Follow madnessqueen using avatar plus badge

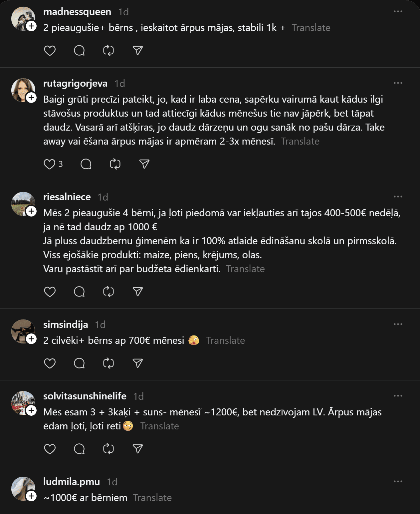(x=31, y=26)
